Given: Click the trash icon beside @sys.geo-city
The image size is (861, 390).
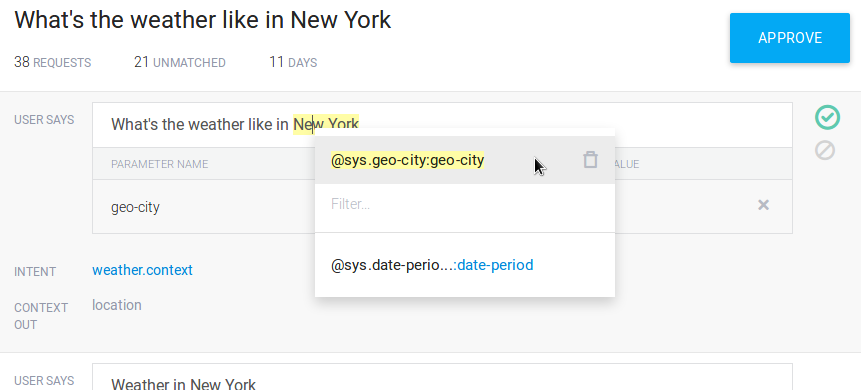Looking at the screenshot, I should point(590,160).
